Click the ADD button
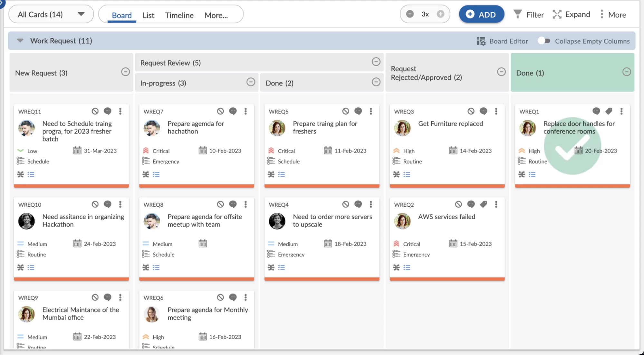Image resolution: width=644 pixels, height=355 pixels. [x=481, y=14]
